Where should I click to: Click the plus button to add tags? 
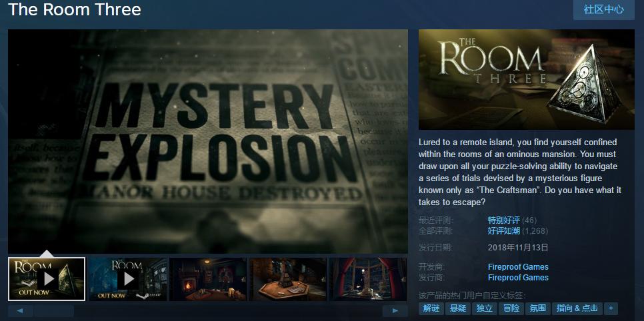[x=611, y=309]
